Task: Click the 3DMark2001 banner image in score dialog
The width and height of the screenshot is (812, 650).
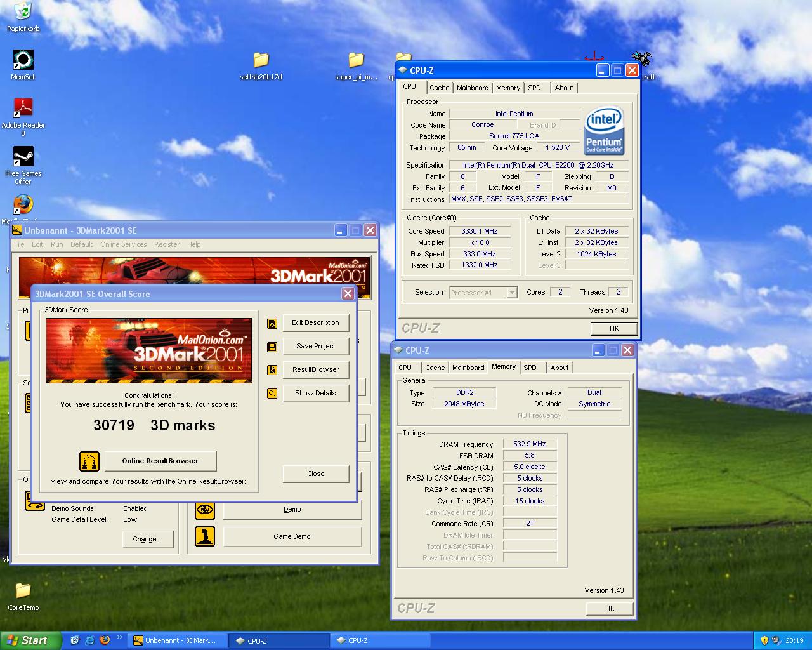Action: pos(148,350)
